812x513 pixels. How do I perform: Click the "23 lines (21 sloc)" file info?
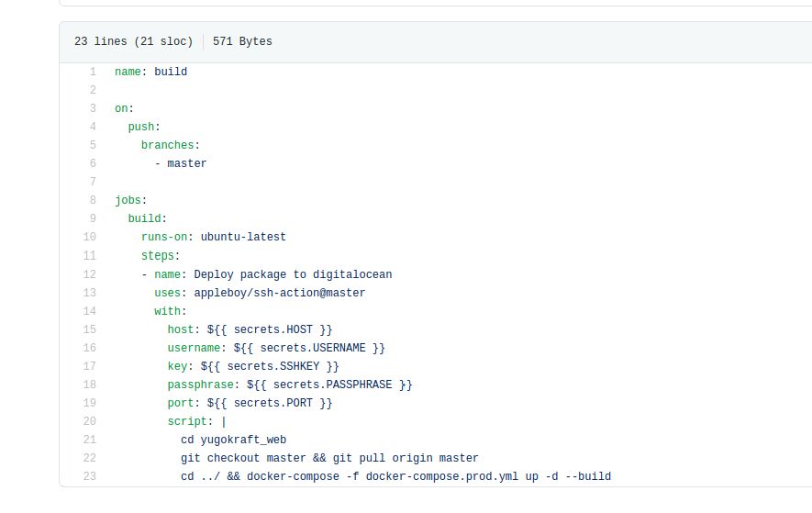tap(134, 41)
